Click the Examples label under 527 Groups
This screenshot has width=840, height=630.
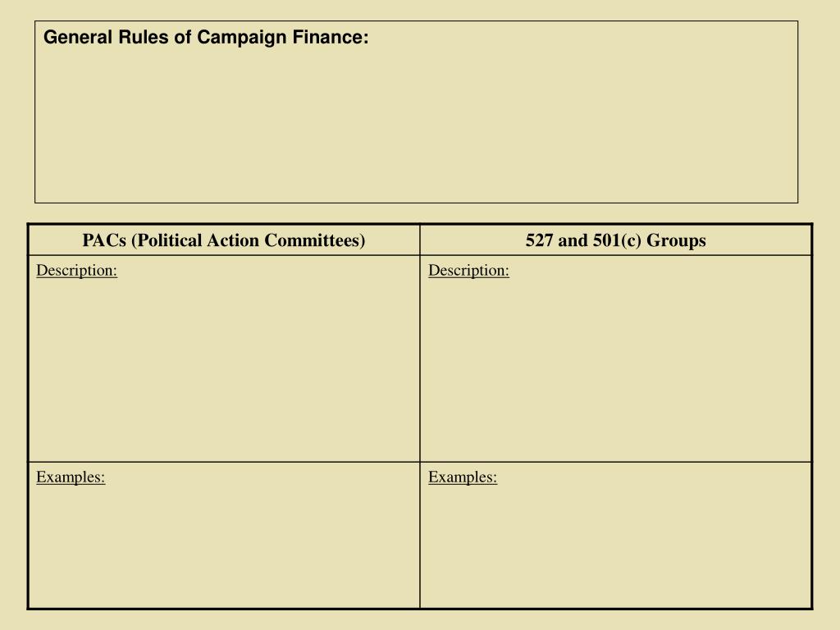[463, 477]
